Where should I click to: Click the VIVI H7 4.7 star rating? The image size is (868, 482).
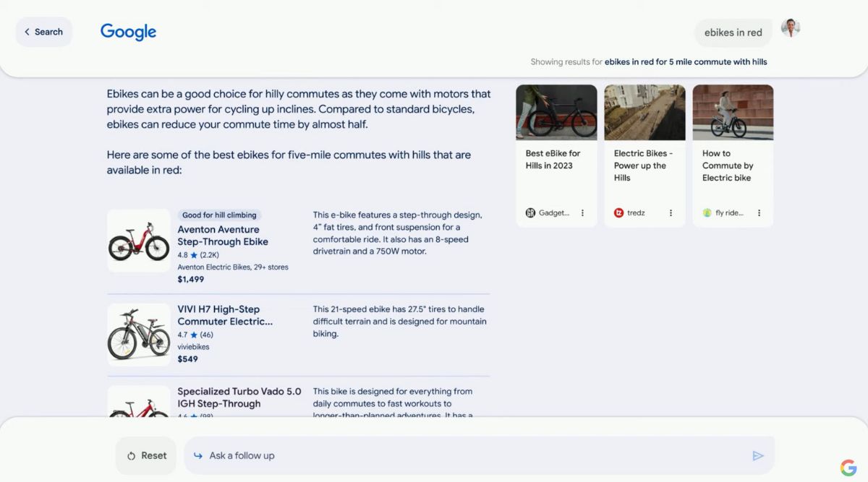[195, 335]
